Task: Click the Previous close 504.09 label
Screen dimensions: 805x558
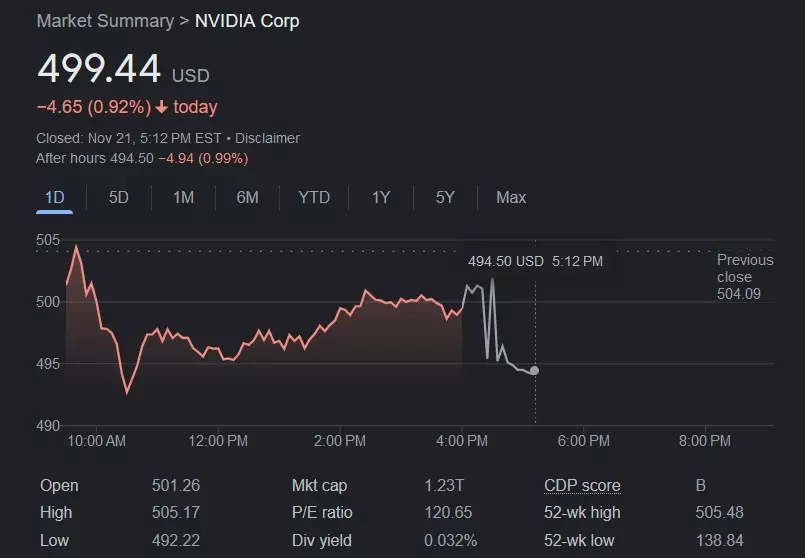Action: pos(744,277)
